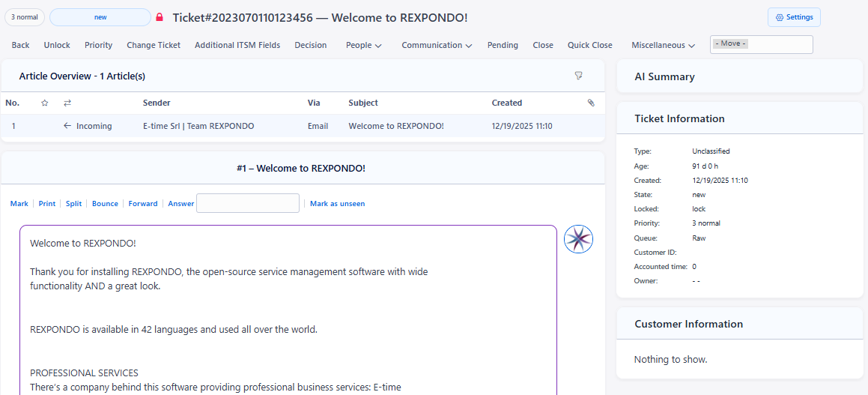Click the Queue value Raw
868x395 pixels.
click(699, 238)
